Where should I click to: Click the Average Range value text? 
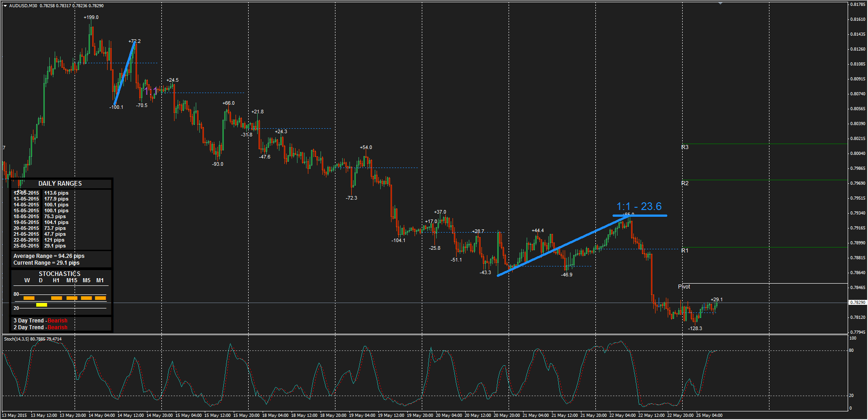49,256
